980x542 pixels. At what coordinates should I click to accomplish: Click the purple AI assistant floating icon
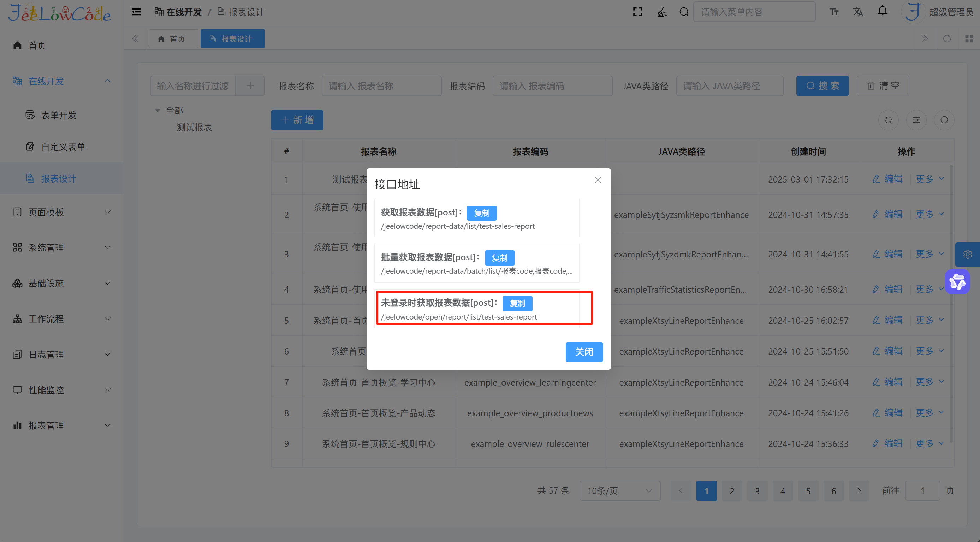(x=957, y=282)
